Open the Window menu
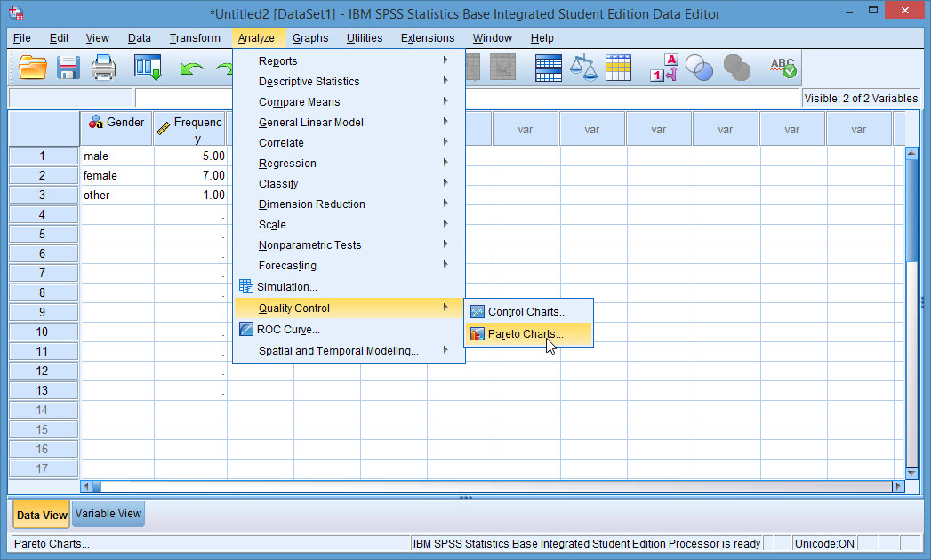931x560 pixels. [x=493, y=38]
